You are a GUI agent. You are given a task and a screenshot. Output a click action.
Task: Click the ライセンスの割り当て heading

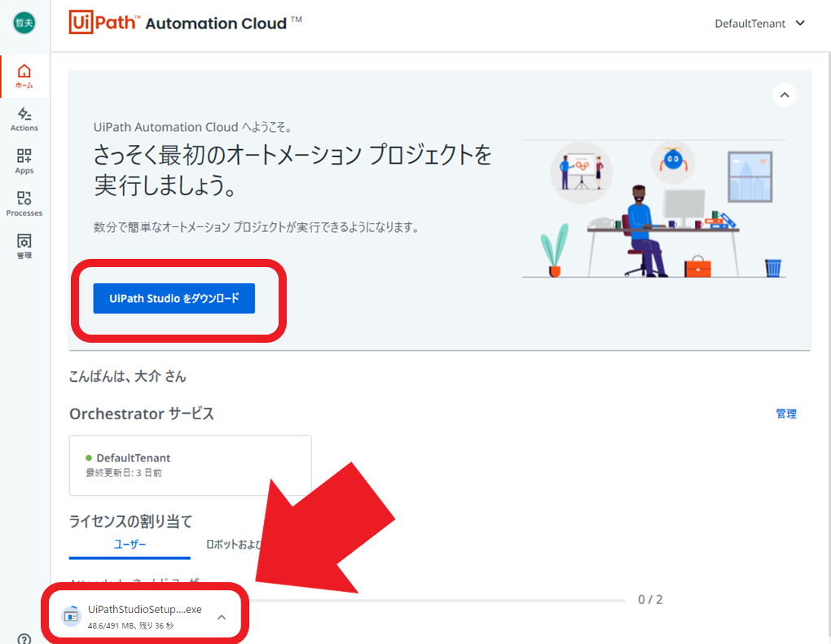point(130,522)
